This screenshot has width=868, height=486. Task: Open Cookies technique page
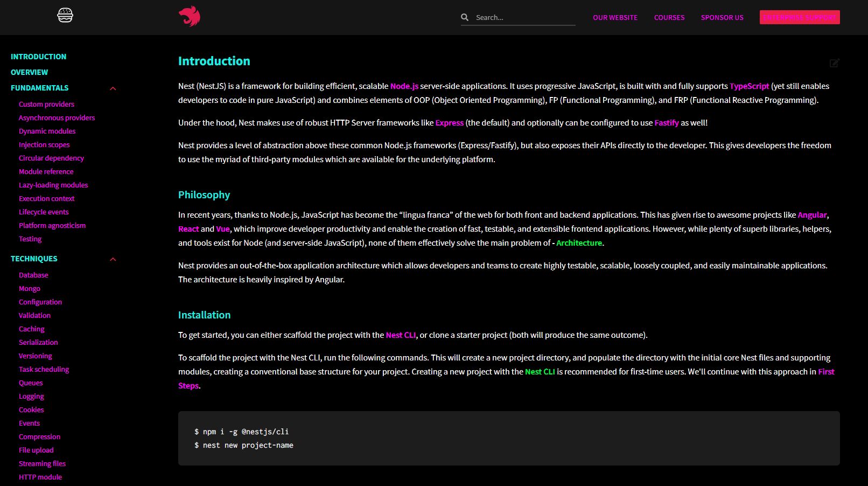click(31, 409)
